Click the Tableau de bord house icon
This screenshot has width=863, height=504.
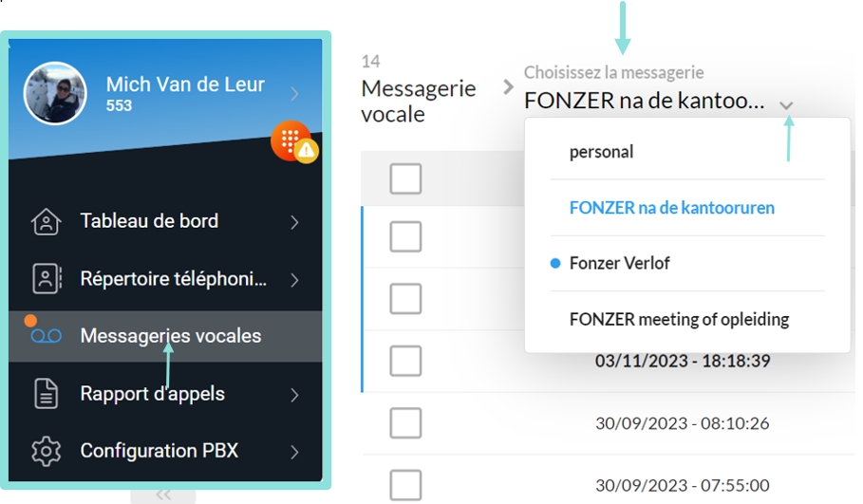46,222
